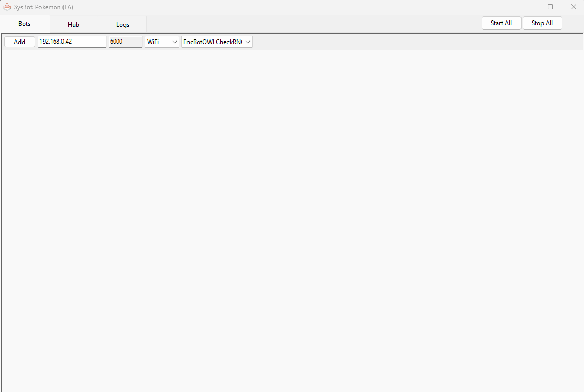Click the SysBot app icon in title bar
The height and width of the screenshot is (392, 584).
pyautogui.click(x=7, y=7)
